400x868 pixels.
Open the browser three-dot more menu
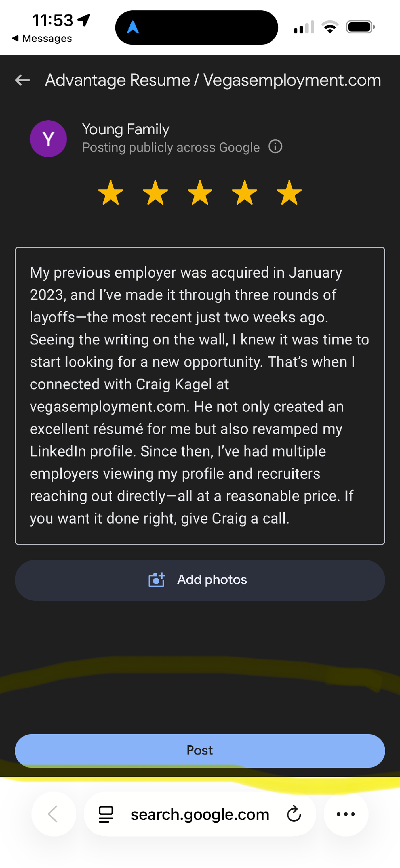click(x=346, y=814)
